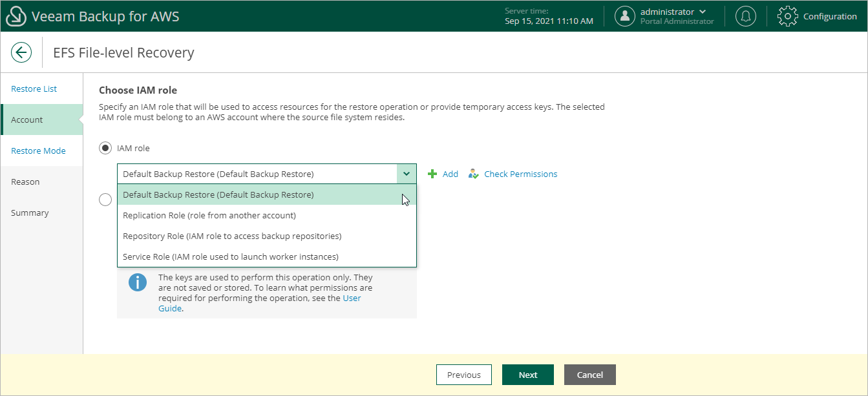Click the Check Permissions icon
Screen dimensions: 868x396
474,174
